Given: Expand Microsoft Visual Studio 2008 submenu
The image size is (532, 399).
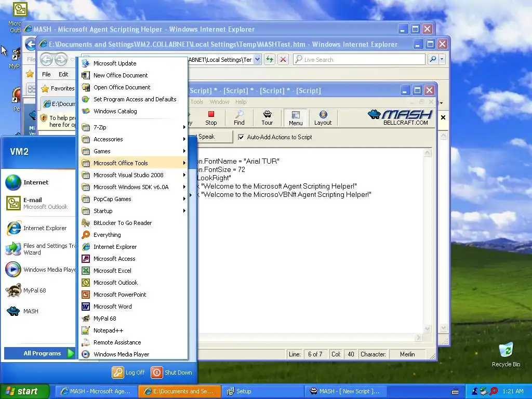Looking at the screenshot, I should pos(134,175).
